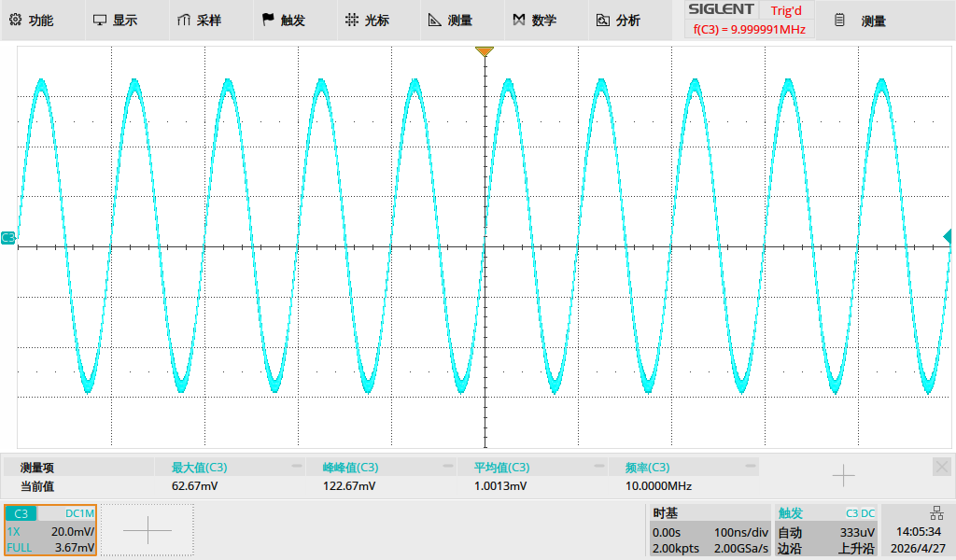Click the 20.0mV/ vertical scale value
This screenshot has width=956, height=560.
[x=73, y=531]
